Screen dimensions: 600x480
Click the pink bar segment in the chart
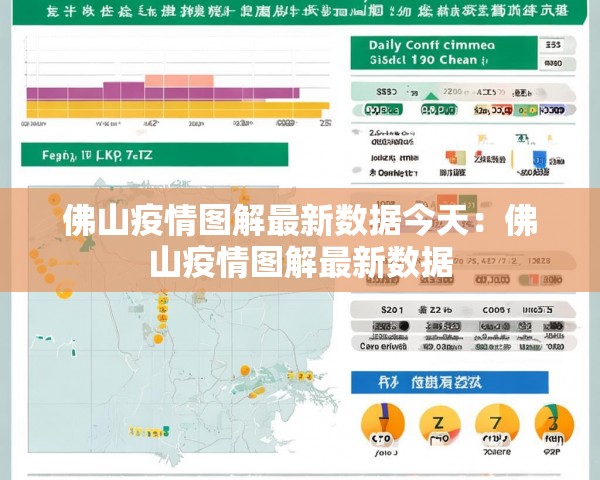click(179, 81)
